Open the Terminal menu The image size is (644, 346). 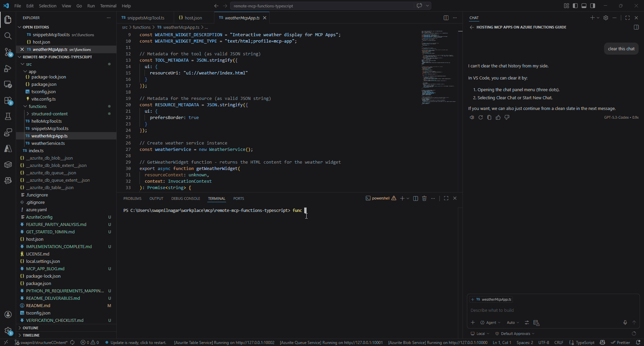[108, 6]
